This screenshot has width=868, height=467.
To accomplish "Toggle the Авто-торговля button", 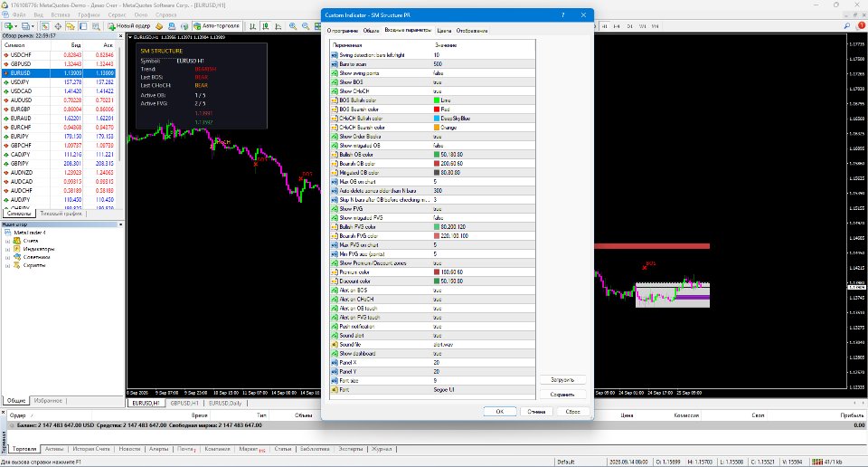I will [x=216, y=26].
